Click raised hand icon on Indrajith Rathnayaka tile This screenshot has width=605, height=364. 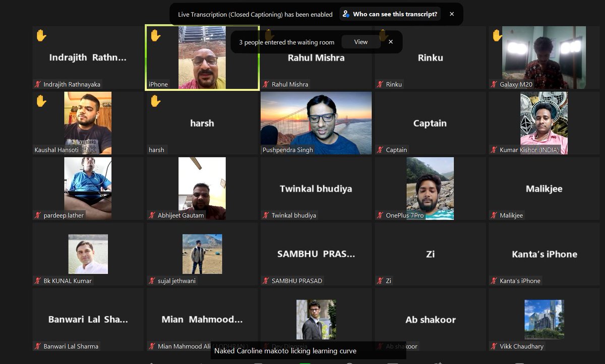point(41,35)
